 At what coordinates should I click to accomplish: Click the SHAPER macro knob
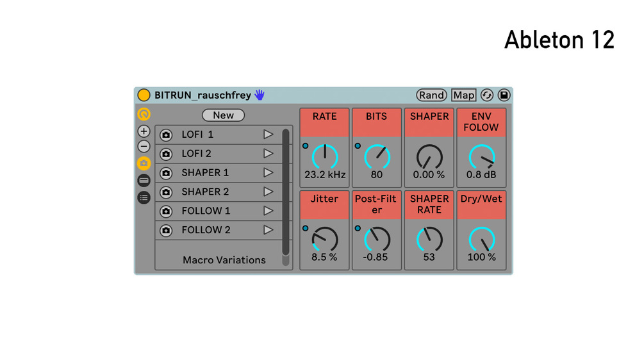pyautogui.click(x=429, y=157)
